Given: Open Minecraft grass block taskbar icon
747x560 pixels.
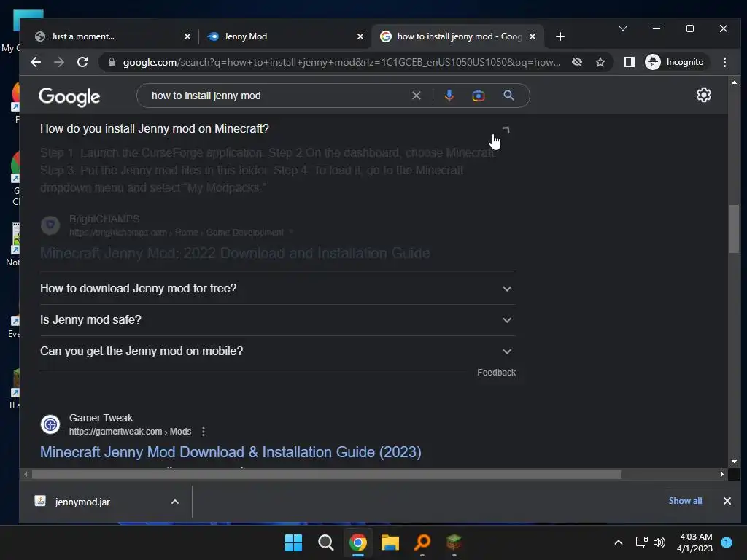Looking at the screenshot, I should point(454,542).
